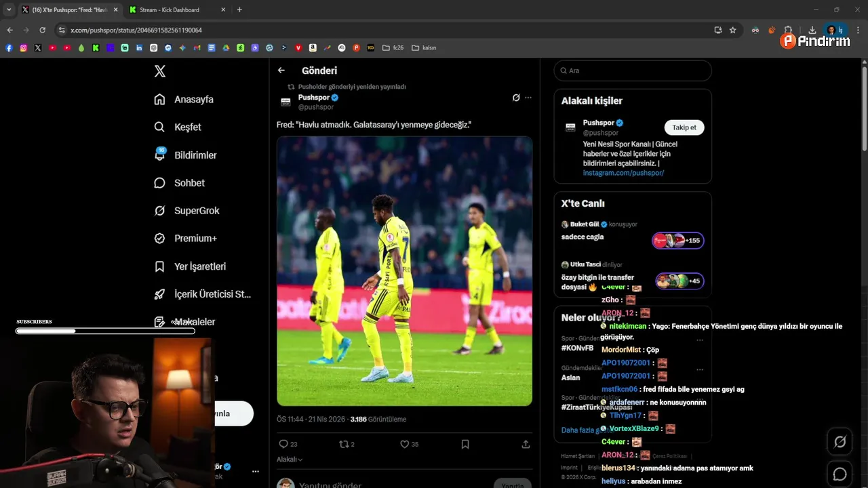Click the site information icon in the address bar
Screen dimensions: 868x488
pos(62,30)
